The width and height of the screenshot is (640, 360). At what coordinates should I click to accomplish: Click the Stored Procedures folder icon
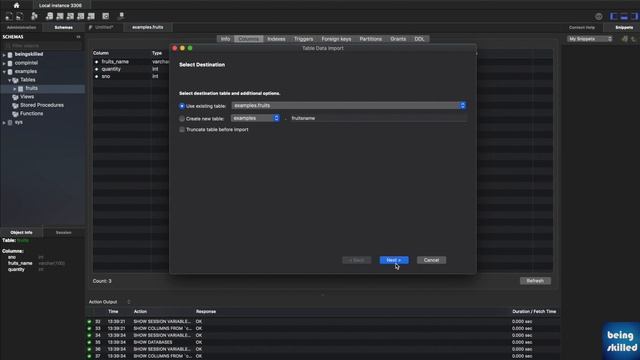click(x=16, y=105)
